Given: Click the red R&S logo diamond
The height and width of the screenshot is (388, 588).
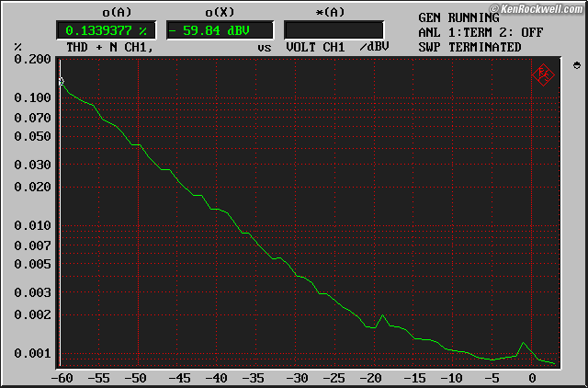Looking at the screenshot, I should pos(543,75).
